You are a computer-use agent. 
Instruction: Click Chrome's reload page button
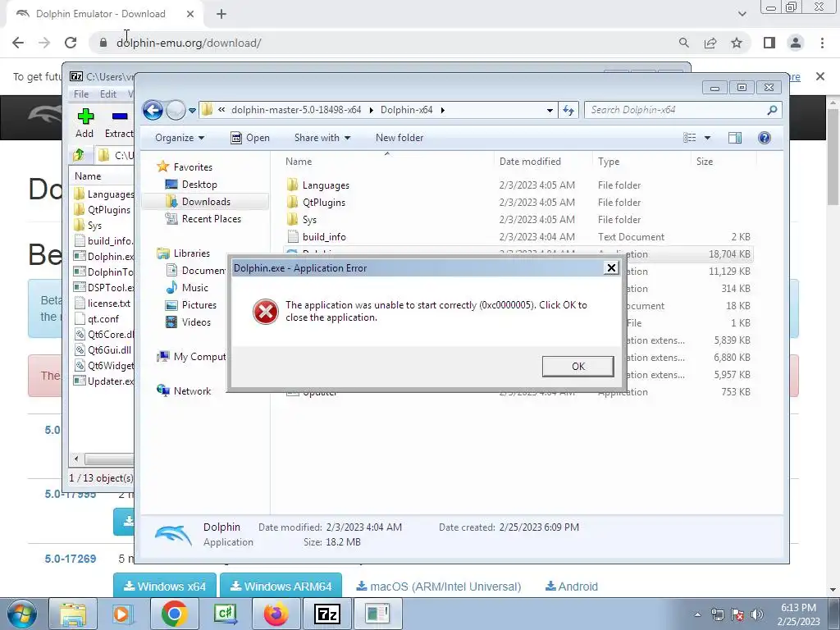(x=71, y=43)
